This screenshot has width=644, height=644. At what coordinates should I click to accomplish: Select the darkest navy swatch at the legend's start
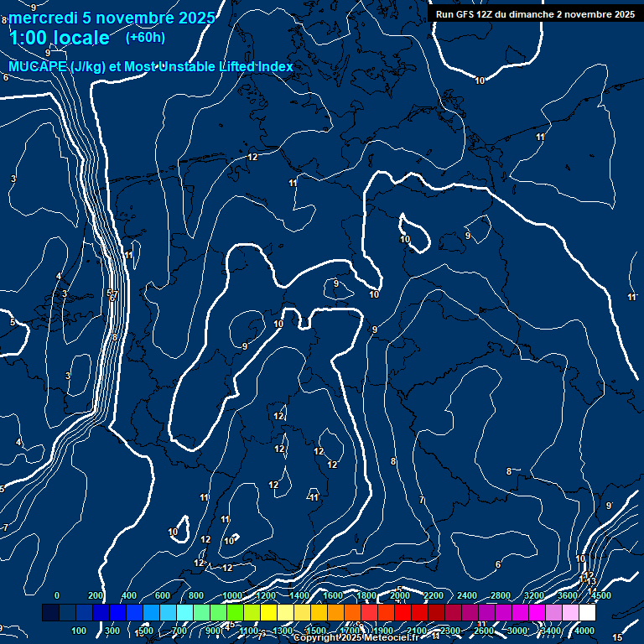coord(50,612)
